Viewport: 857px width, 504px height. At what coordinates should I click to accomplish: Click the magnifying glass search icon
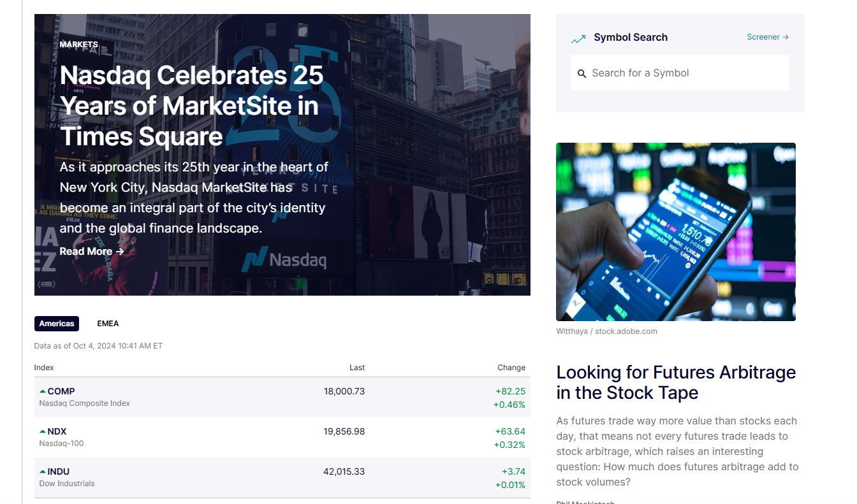coord(582,74)
